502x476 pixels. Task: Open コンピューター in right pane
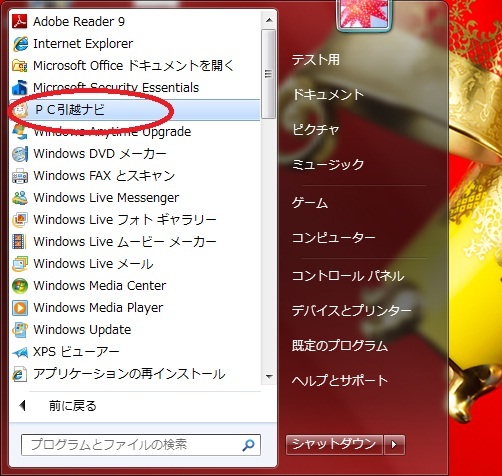pyautogui.click(x=334, y=238)
